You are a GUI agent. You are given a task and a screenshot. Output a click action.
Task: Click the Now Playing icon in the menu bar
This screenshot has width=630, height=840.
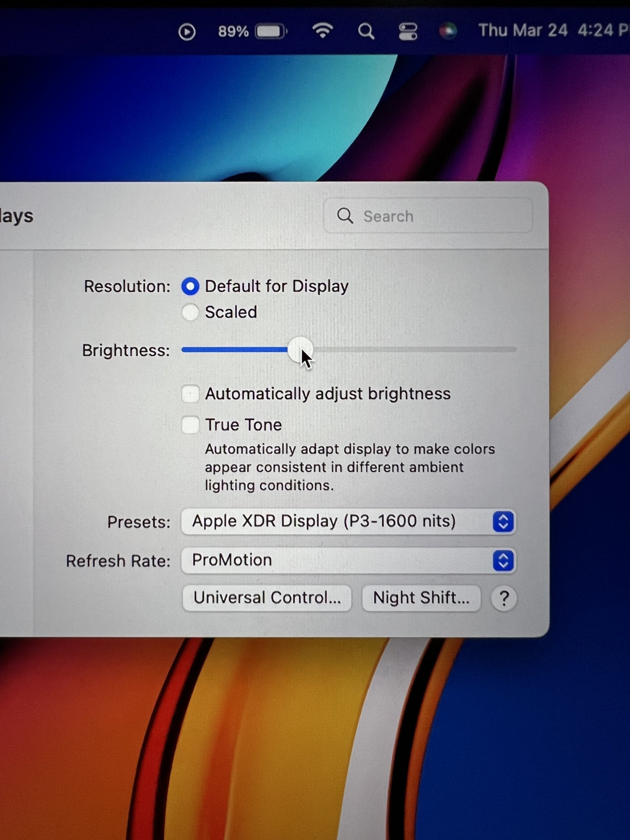187,32
